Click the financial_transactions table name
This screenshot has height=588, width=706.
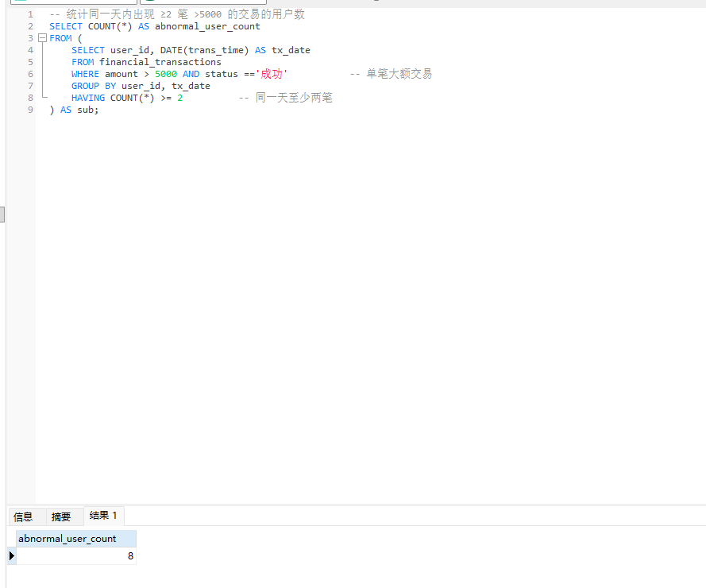(x=159, y=61)
